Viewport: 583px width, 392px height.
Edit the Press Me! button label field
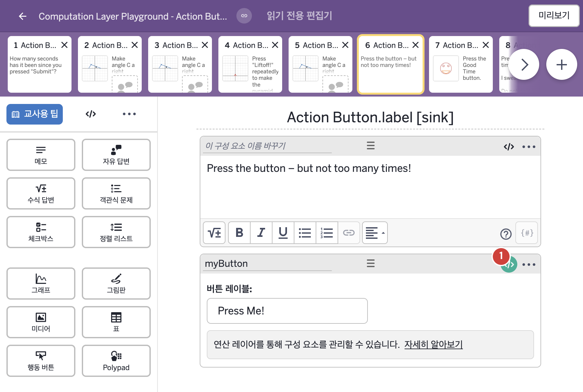[x=287, y=311]
